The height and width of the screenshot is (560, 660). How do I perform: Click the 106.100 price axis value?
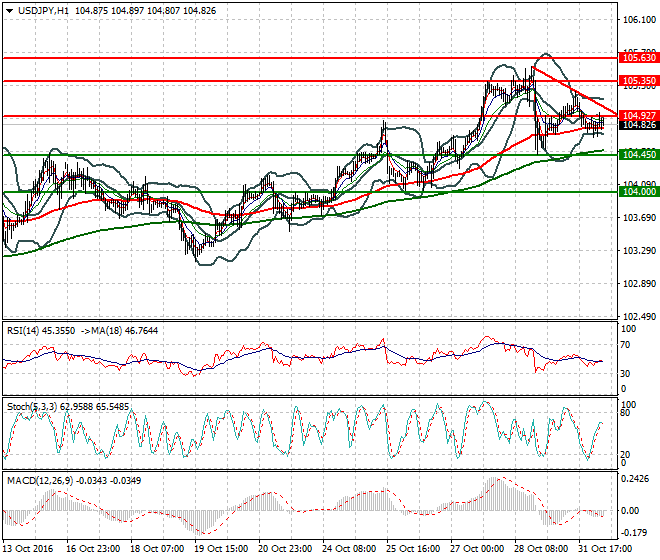639,20
